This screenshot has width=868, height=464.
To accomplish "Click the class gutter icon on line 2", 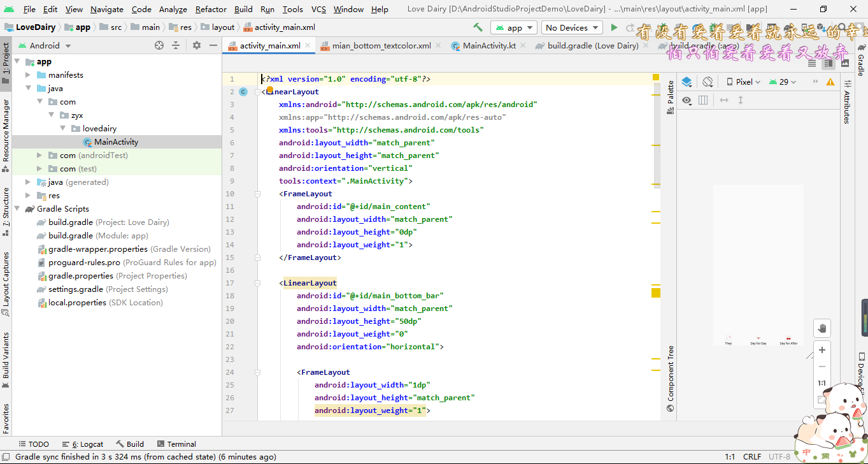I will tap(243, 92).
